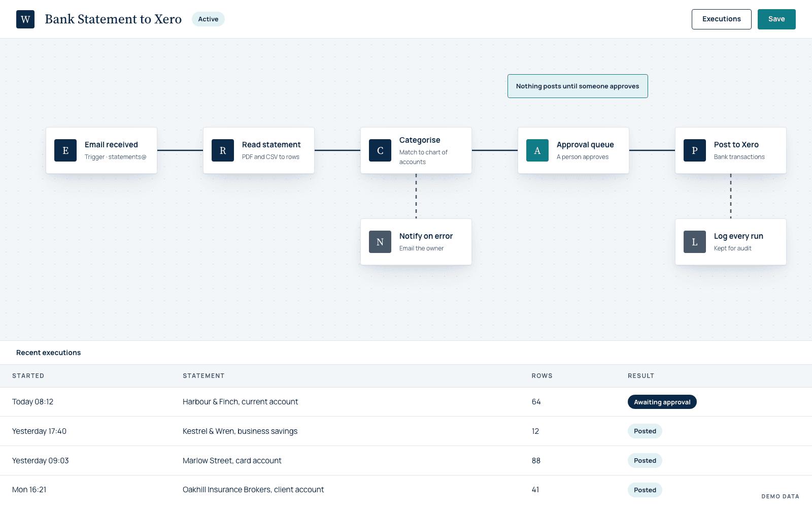Click the Active status badge
The image size is (812, 508).
click(x=208, y=19)
